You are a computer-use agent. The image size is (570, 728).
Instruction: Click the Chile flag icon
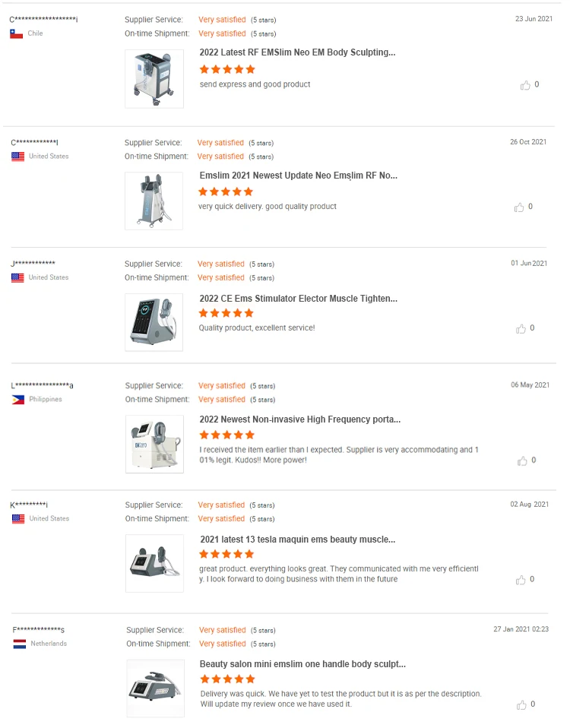click(16, 34)
